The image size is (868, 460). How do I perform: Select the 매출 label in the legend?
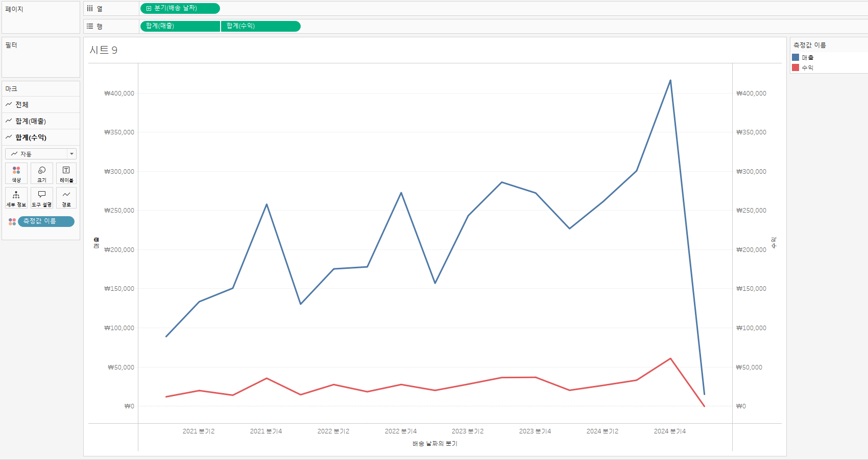tap(808, 57)
